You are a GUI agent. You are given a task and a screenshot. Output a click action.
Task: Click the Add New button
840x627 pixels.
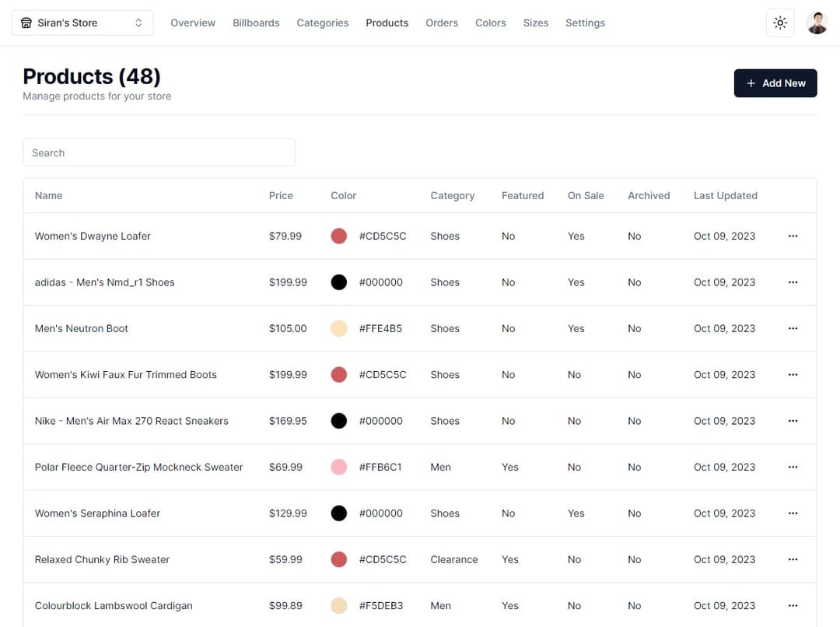pyautogui.click(x=775, y=83)
